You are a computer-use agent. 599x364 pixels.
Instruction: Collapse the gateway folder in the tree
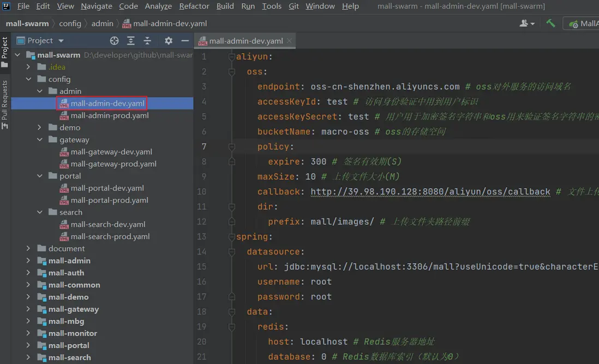(39, 139)
